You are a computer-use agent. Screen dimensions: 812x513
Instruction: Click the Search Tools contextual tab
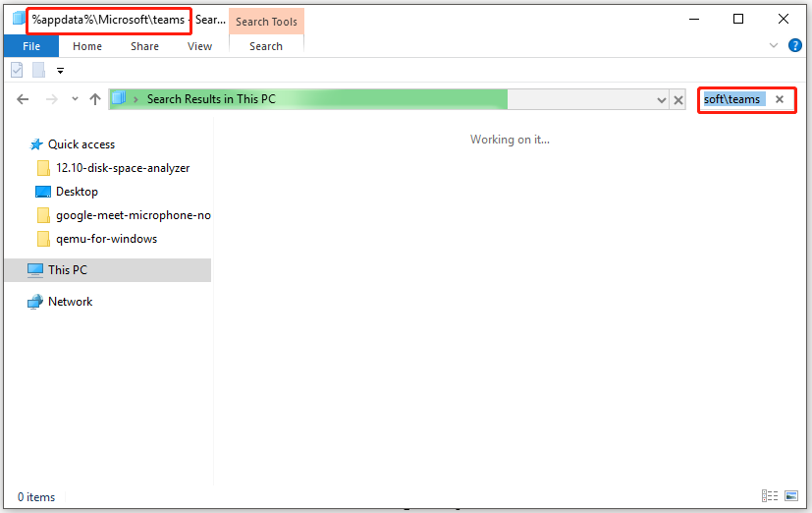266,22
